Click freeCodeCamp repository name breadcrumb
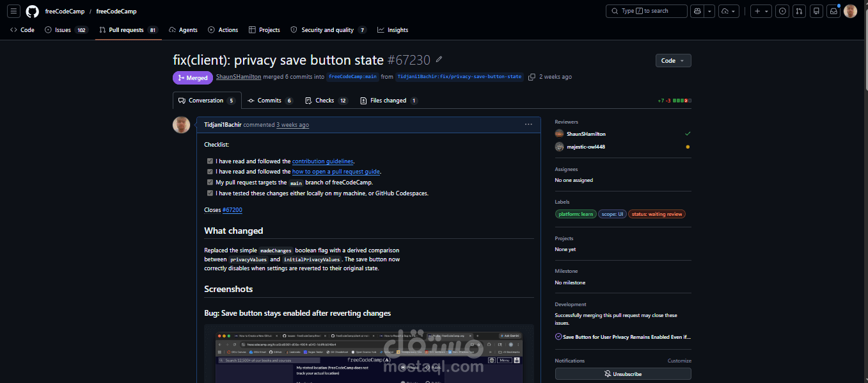 pos(116,12)
